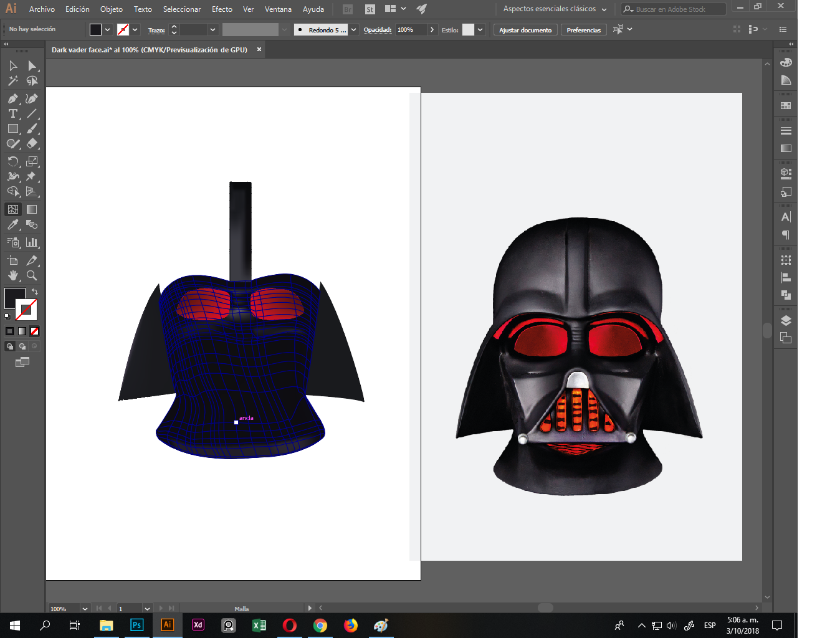Select the Magic Wand tool
The height and width of the screenshot is (638, 840).
tap(13, 81)
